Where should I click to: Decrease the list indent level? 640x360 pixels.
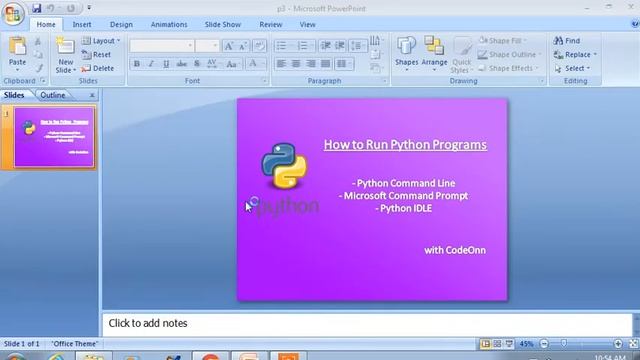326,45
